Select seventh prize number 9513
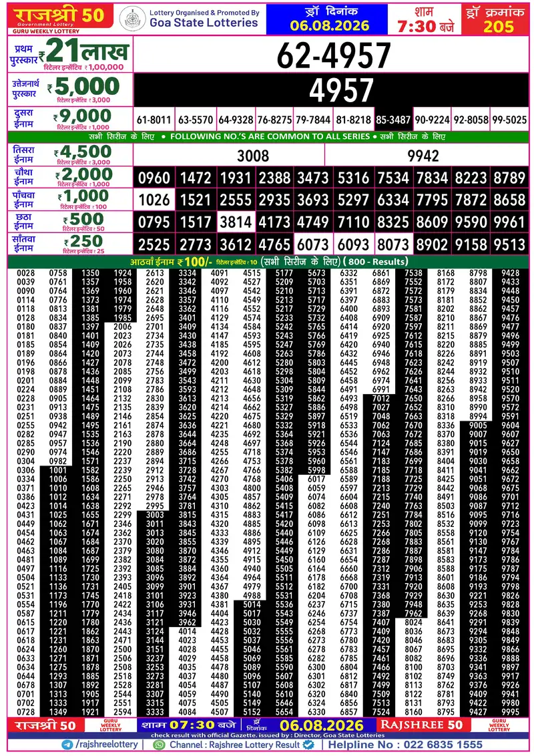 (509, 244)
